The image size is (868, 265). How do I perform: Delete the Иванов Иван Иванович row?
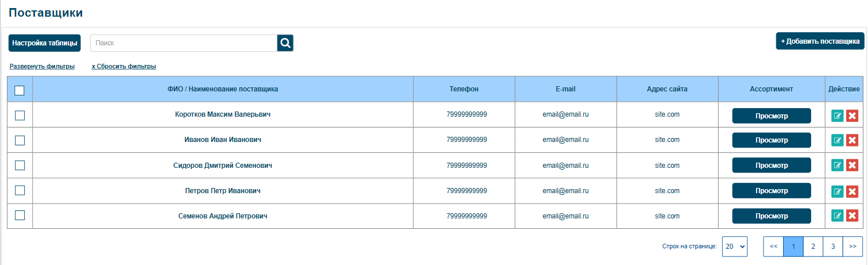852,140
